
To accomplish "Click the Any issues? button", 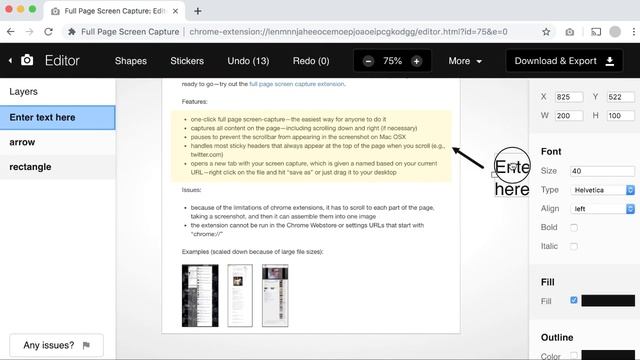I will click(x=56, y=345).
